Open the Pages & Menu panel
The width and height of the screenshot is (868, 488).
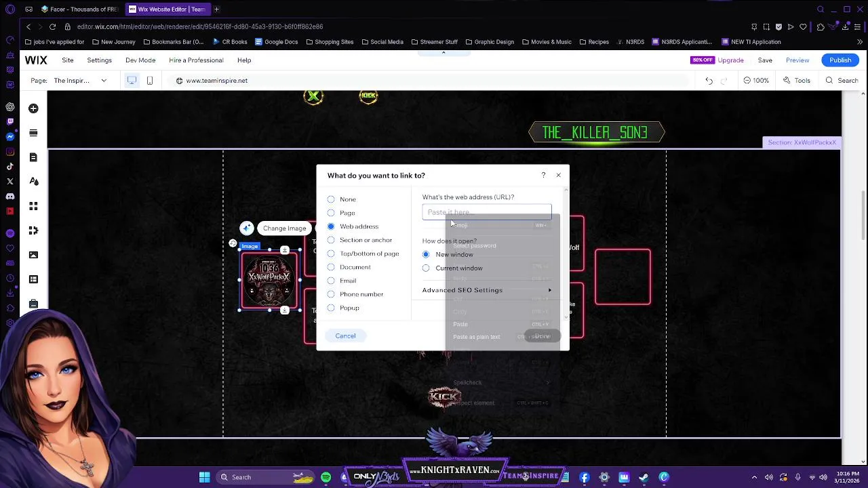[33, 157]
